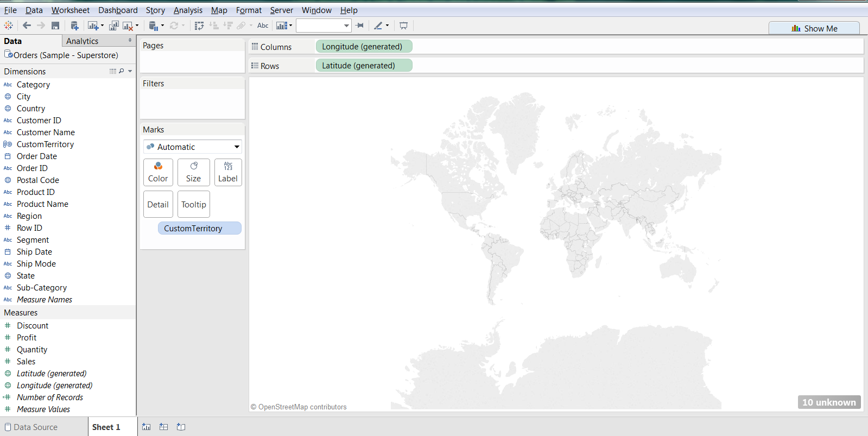Select the Profit measure field

(x=27, y=338)
